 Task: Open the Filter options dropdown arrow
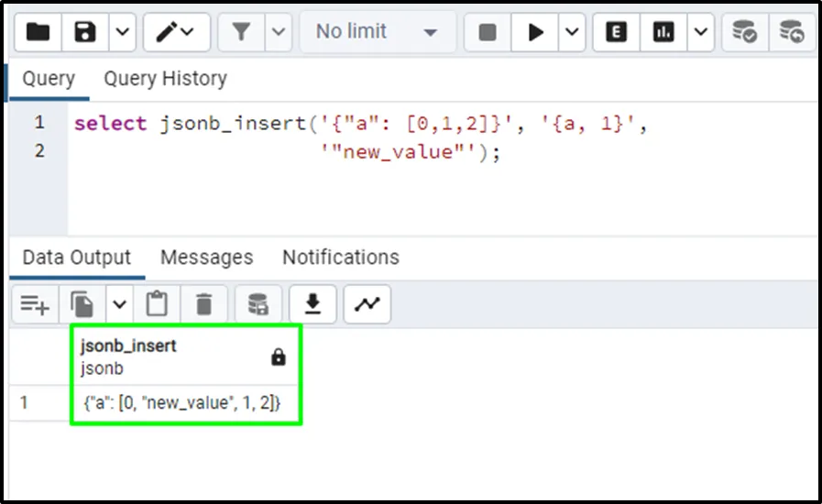(279, 33)
